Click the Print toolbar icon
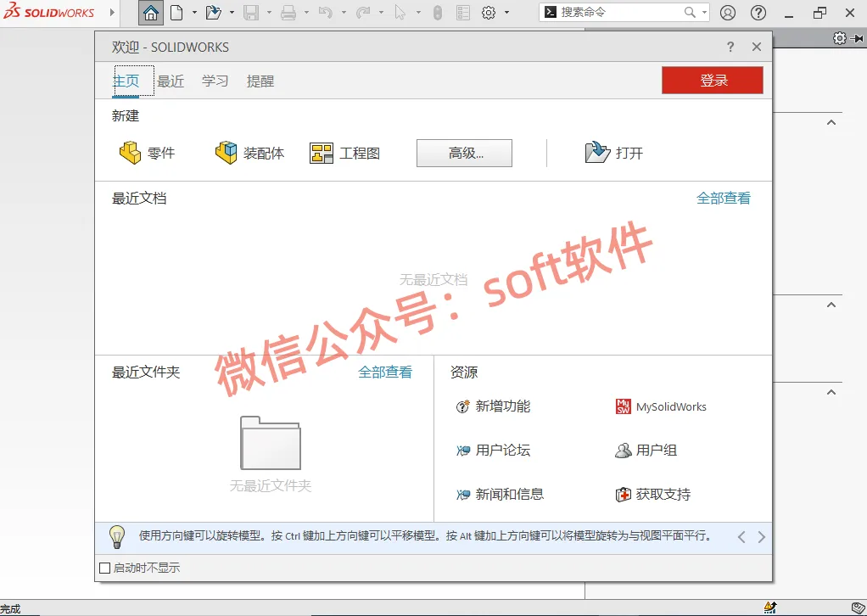Viewport: 867px width, 616px height. (x=288, y=12)
